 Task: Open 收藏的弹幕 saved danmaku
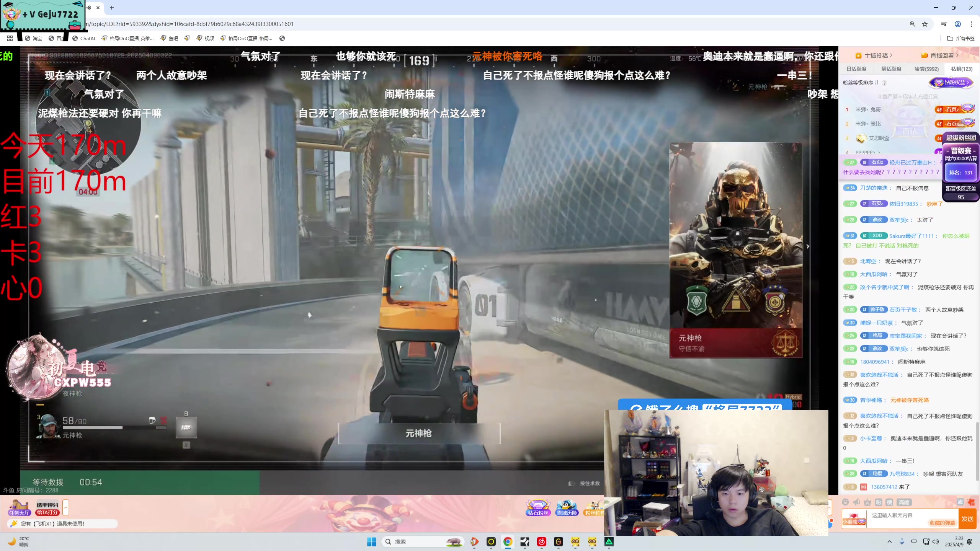click(x=942, y=523)
